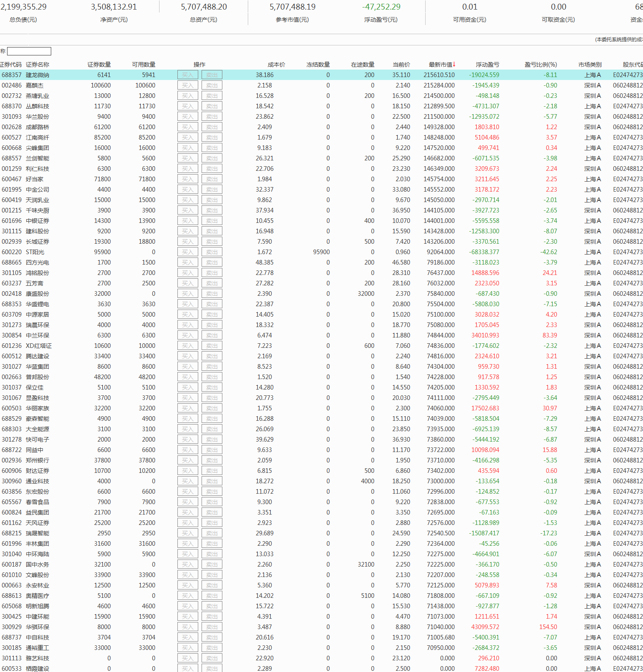Click 卖出 button in the 002732 row
643x672 pixels.
pos(212,96)
